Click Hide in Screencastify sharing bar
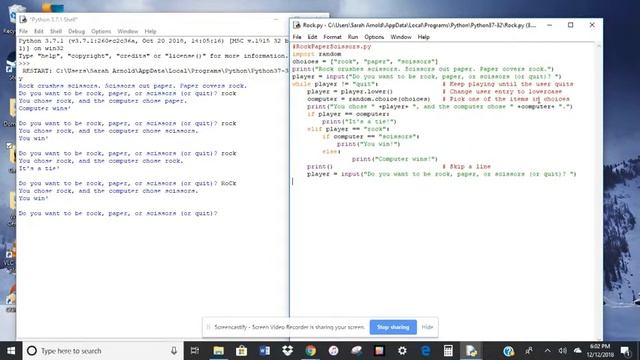Screen dimensions: 640x360 coord(427,327)
